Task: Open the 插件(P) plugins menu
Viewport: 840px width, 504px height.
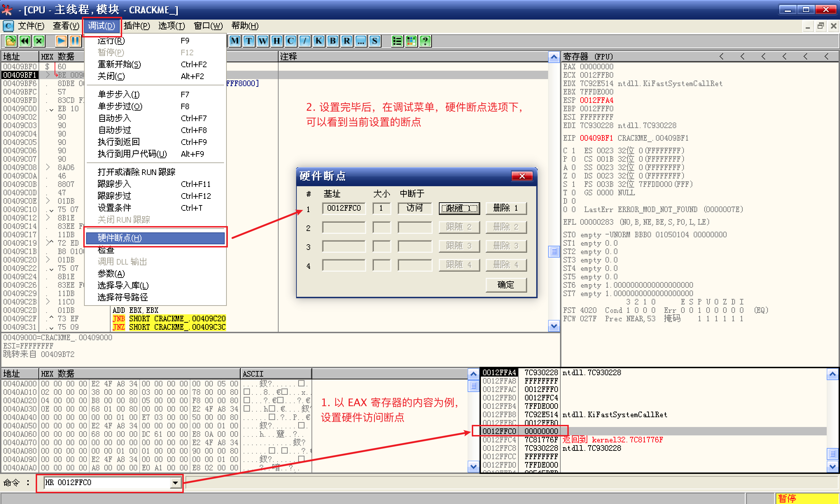Action: click(x=136, y=26)
